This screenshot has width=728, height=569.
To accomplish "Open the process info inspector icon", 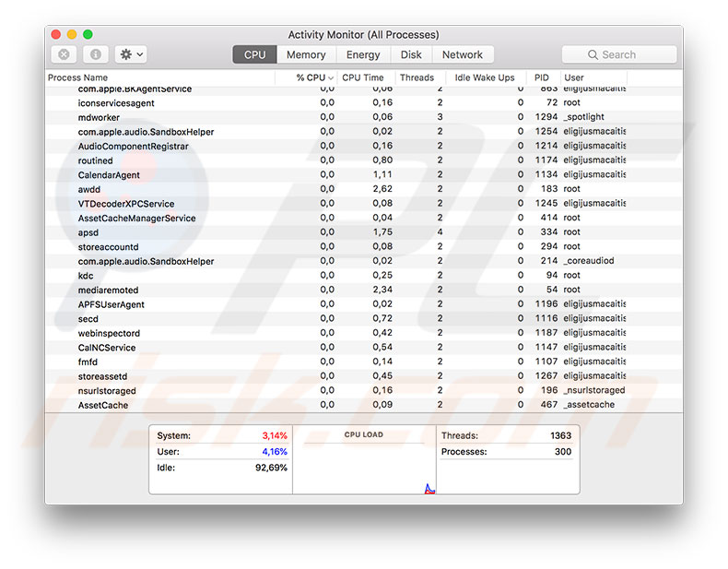I will [96, 54].
